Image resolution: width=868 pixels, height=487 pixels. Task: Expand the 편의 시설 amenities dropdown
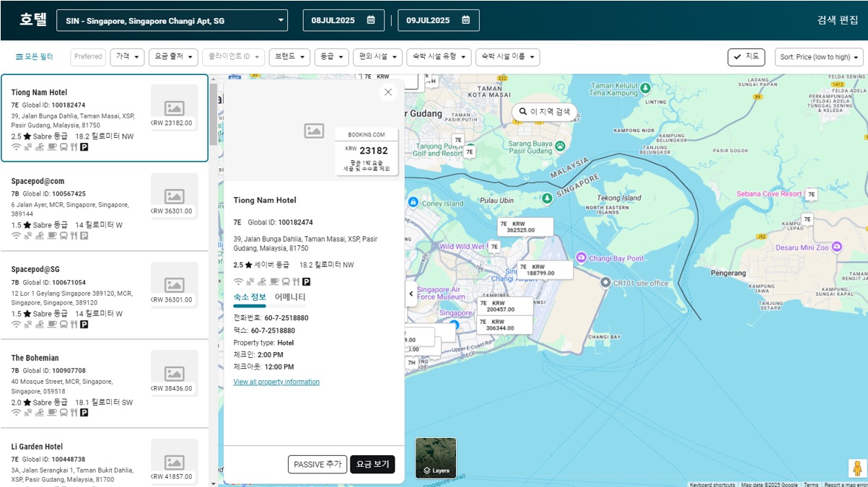[x=377, y=57]
